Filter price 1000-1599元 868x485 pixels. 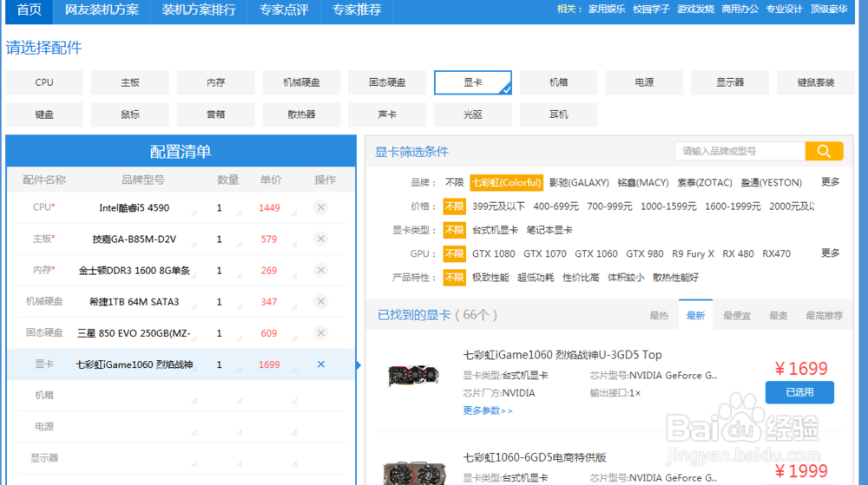click(668, 206)
